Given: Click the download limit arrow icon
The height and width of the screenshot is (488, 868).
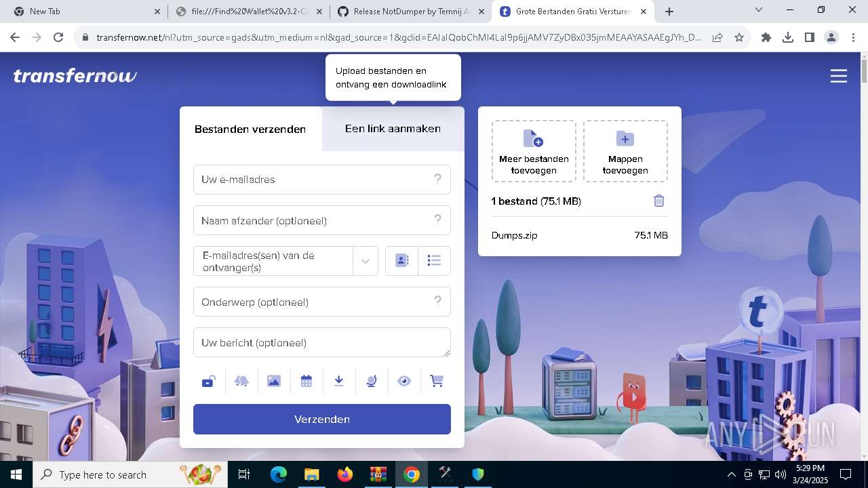Looking at the screenshot, I should [x=339, y=381].
